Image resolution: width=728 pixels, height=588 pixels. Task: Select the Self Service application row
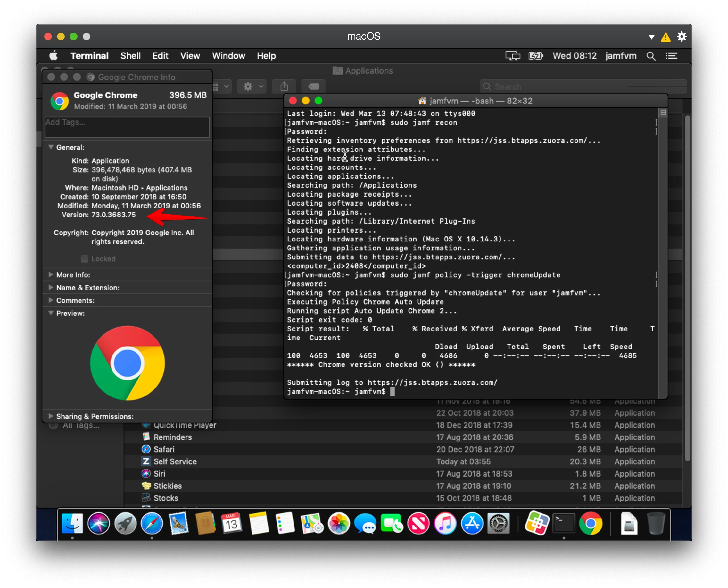pos(403,462)
